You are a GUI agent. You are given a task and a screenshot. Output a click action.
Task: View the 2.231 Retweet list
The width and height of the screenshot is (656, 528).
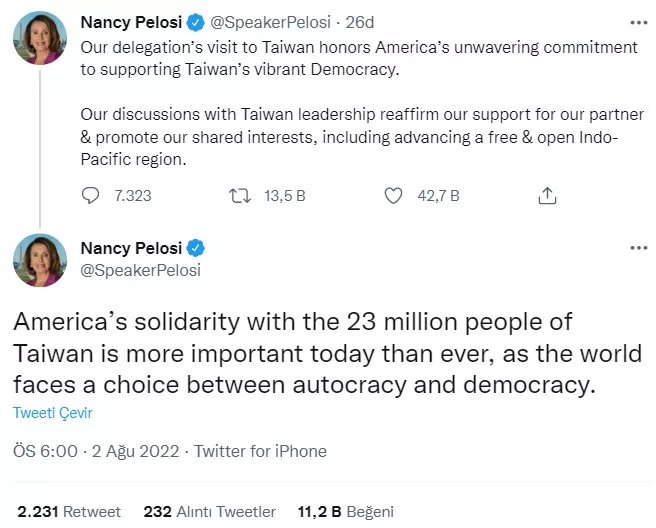tap(69, 511)
